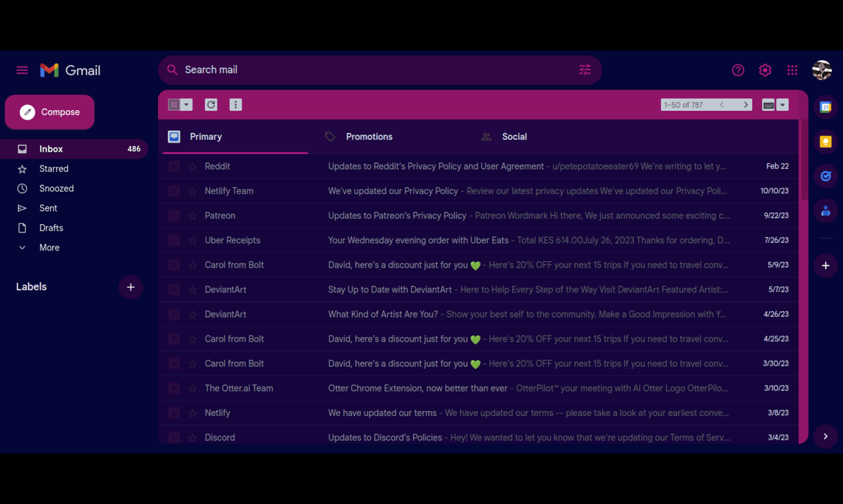The image size is (843, 504).
Task: Open the Inbox folder
Action: [x=74, y=149]
